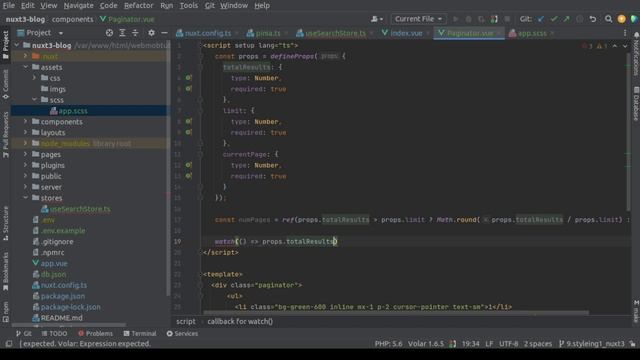This screenshot has height=360, width=640.
Task: Open the user account dropdown icon
Action: pos(377,19)
